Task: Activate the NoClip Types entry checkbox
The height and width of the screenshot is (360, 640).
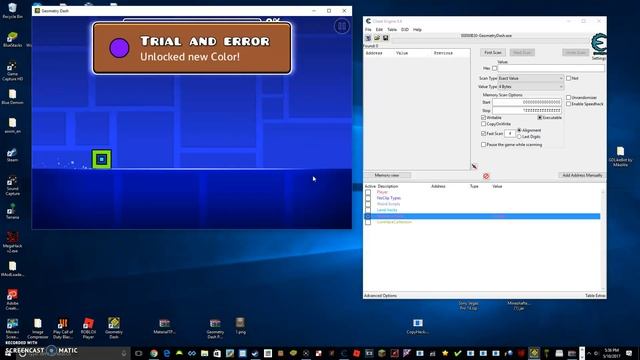Action: click(x=368, y=198)
